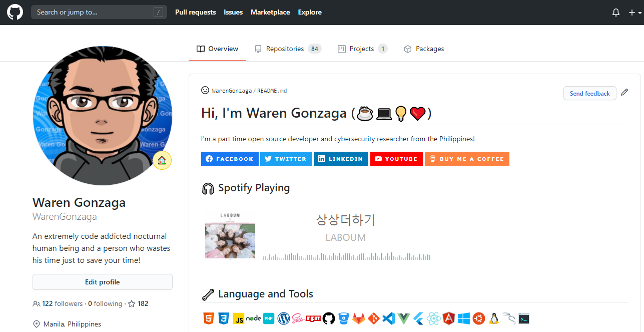Open the plus create-new dropdown
644x332 pixels.
[635, 13]
